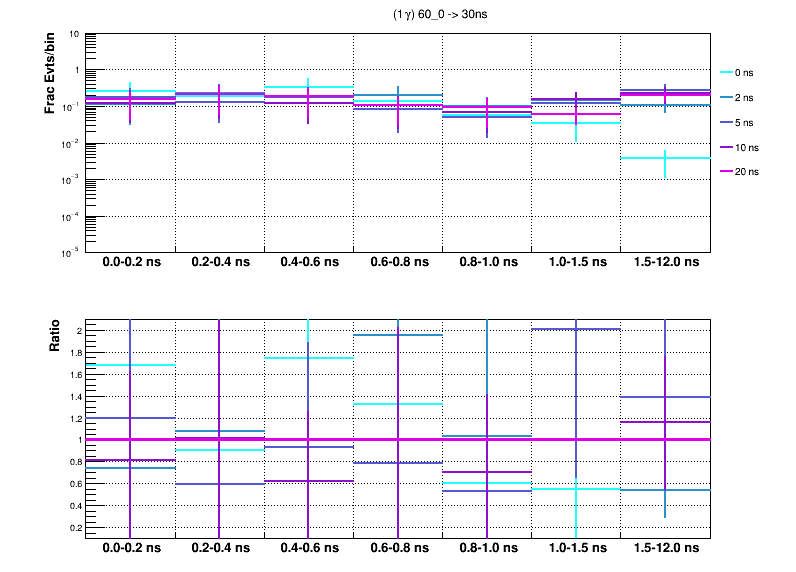Click cyan ratio line in first bin near 1.7
Viewport: 796px width, 572px height.
tap(131, 365)
